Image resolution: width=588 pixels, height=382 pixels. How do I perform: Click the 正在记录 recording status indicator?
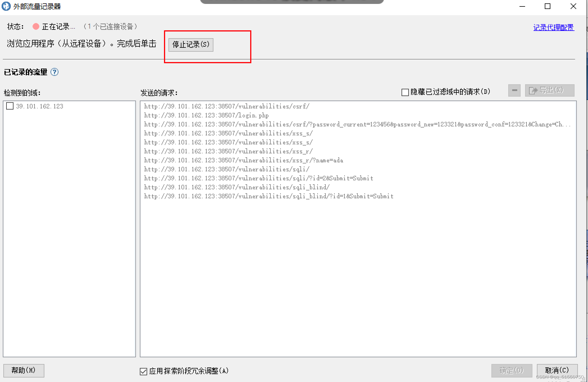pos(36,27)
